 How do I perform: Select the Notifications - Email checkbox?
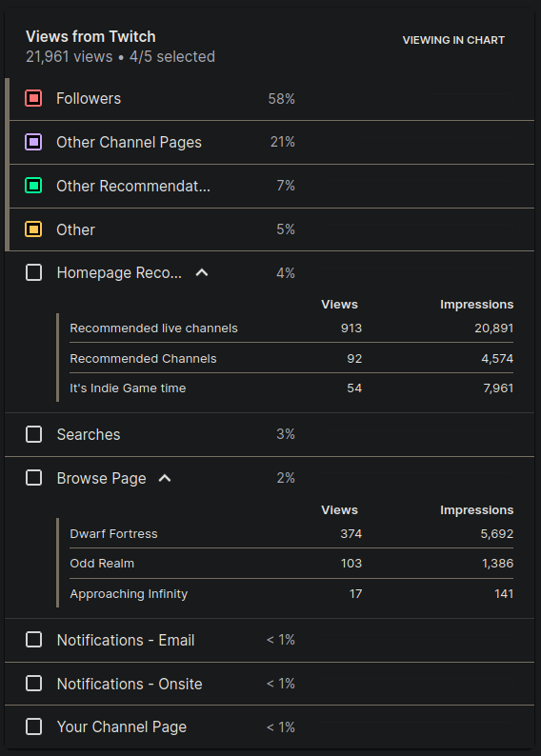coord(33,640)
